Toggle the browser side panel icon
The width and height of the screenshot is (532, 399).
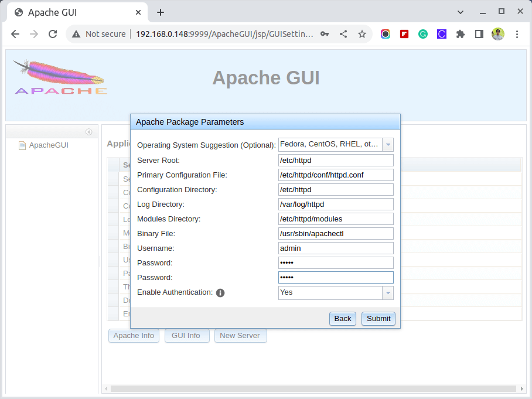point(479,34)
